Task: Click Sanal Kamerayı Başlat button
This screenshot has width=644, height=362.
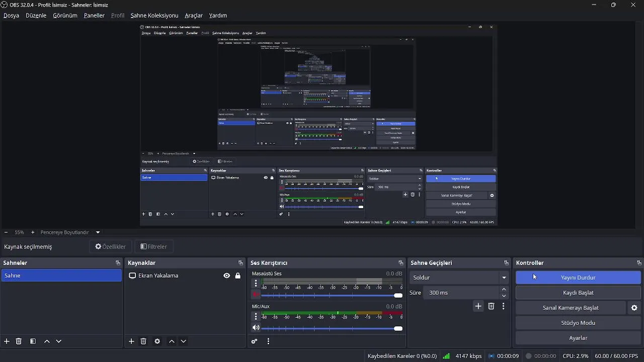Action: (571, 308)
